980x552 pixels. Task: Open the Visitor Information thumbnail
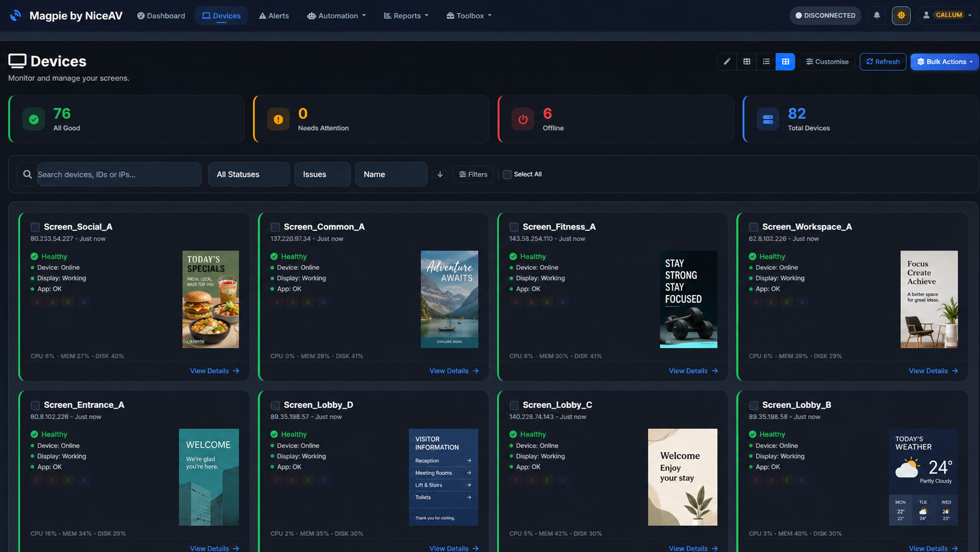[444, 477]
